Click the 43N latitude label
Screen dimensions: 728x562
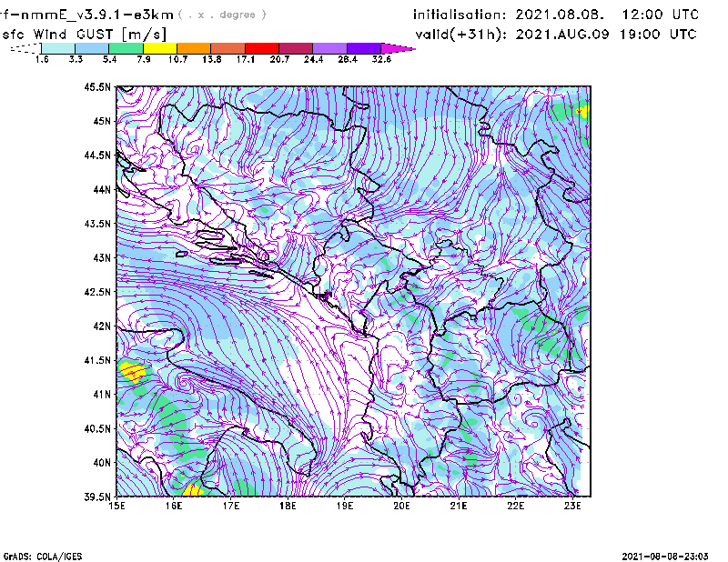coord(102,257)
